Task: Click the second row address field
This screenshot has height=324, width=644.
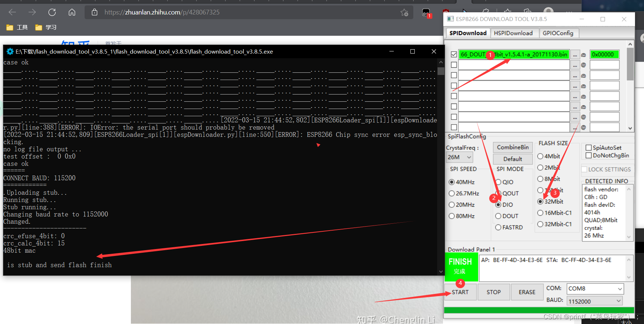Action: coord(604,65)
